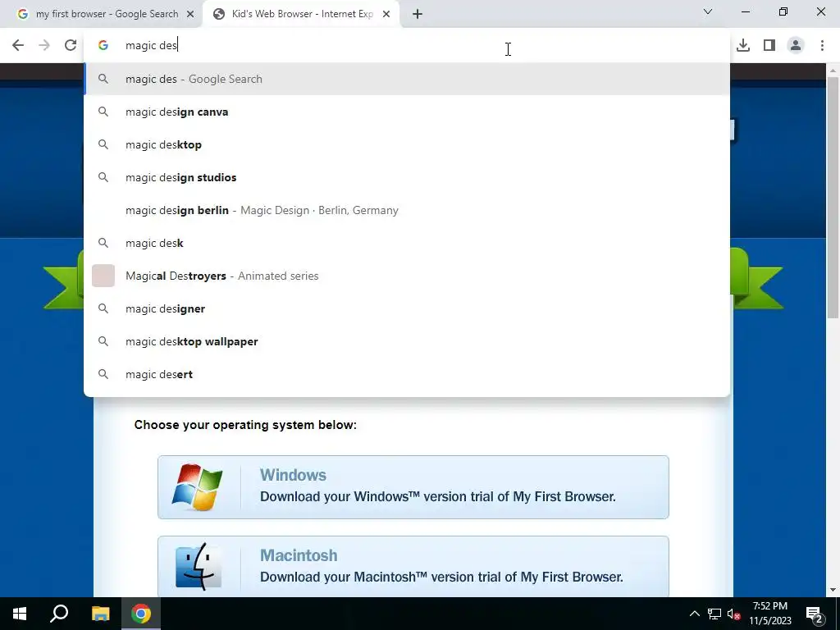This screenshot has width=840, height=630.
Task: Choose the 'magic designer' suggestion
Action: (x=407, y=308)
